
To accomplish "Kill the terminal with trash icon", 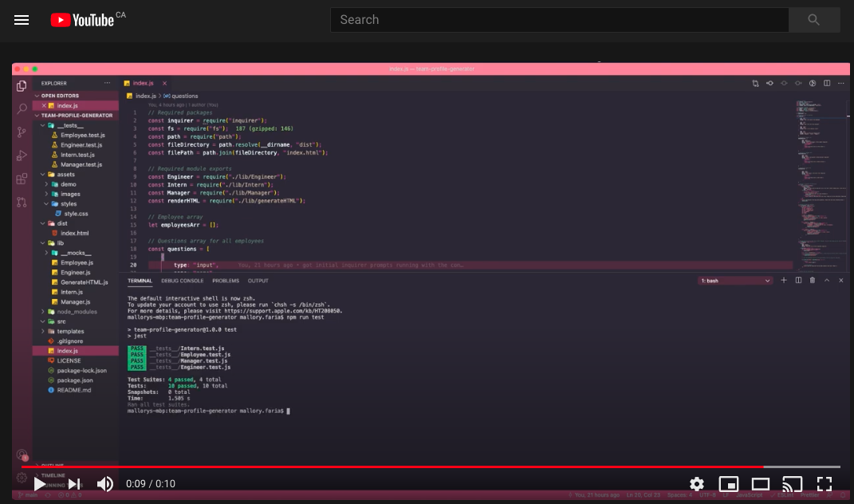I will click(812, 280).
